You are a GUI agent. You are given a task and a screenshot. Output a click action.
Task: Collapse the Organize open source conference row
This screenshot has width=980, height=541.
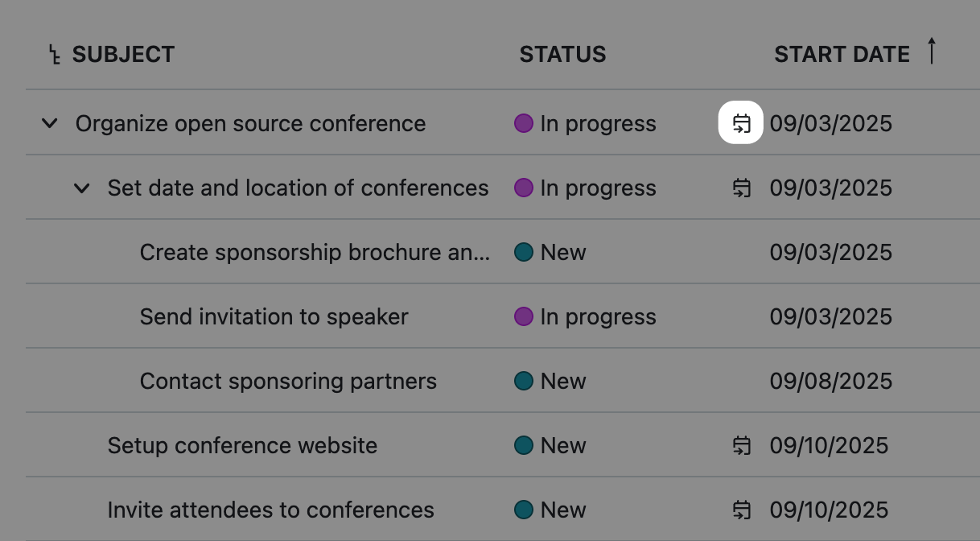[x=50, y=123]
